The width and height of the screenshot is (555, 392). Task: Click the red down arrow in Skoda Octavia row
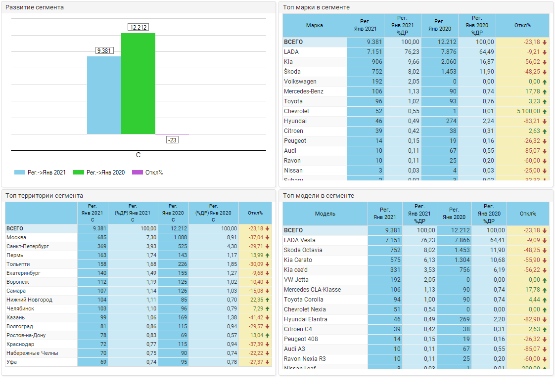(545, 251)
